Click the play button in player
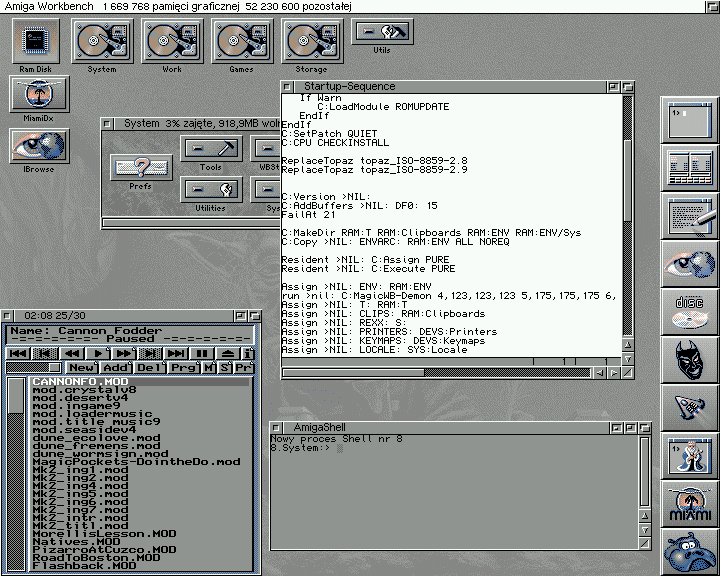 pos(98,353)
